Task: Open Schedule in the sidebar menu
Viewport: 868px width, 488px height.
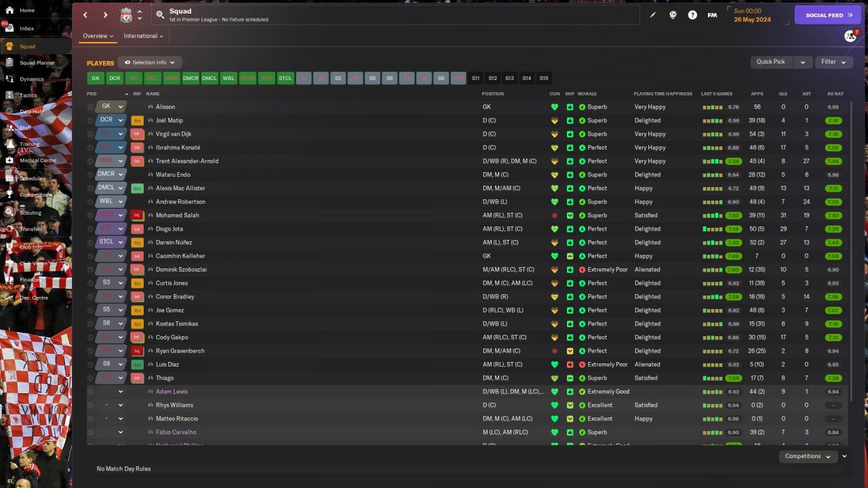Action: 31,178
